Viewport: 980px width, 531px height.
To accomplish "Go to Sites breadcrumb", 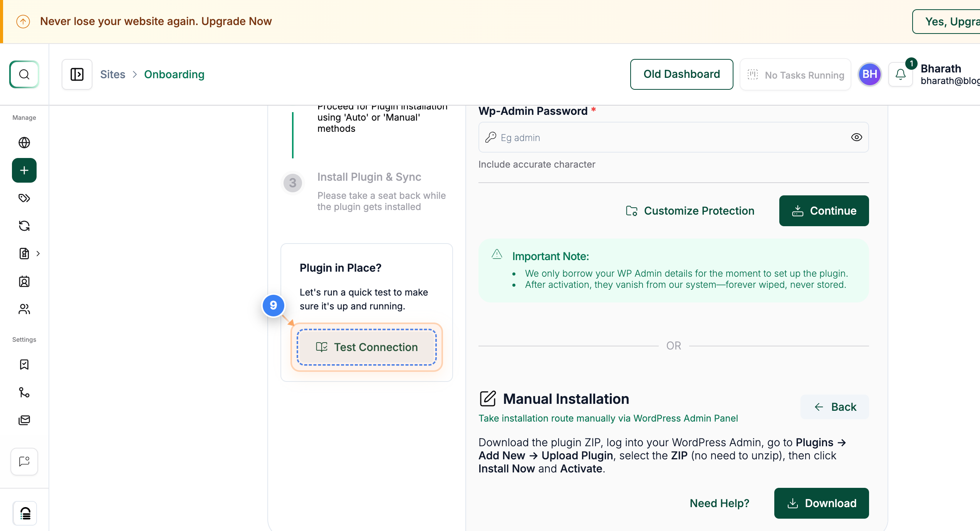I will tap(113, 74).
